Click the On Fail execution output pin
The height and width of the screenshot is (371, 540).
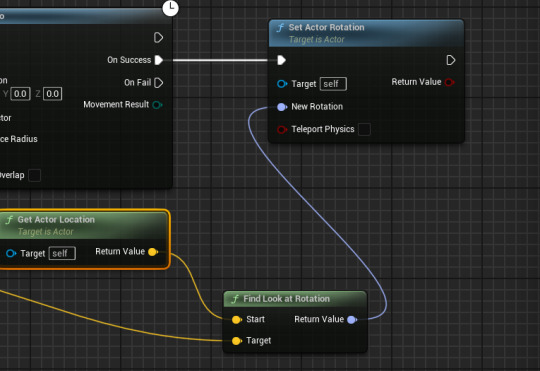[159, 83]
